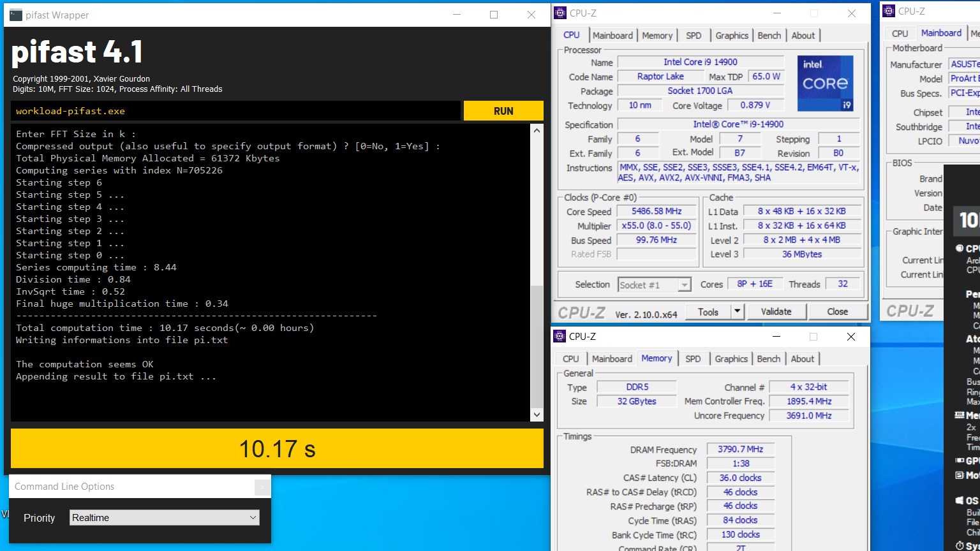The height and width of the screenshot is (551, 980).
Task: Maximize the pifast Wrapper window
Action: [494, 15]
